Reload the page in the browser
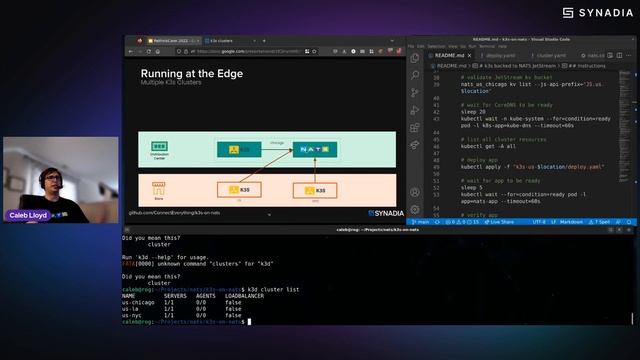The image size is (640, 360). click(149, 51)
